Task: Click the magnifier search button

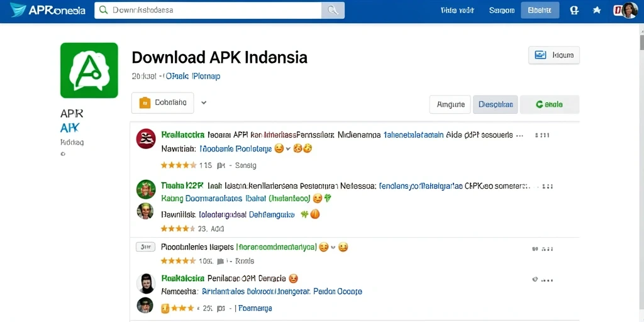Action: point(333,10)
